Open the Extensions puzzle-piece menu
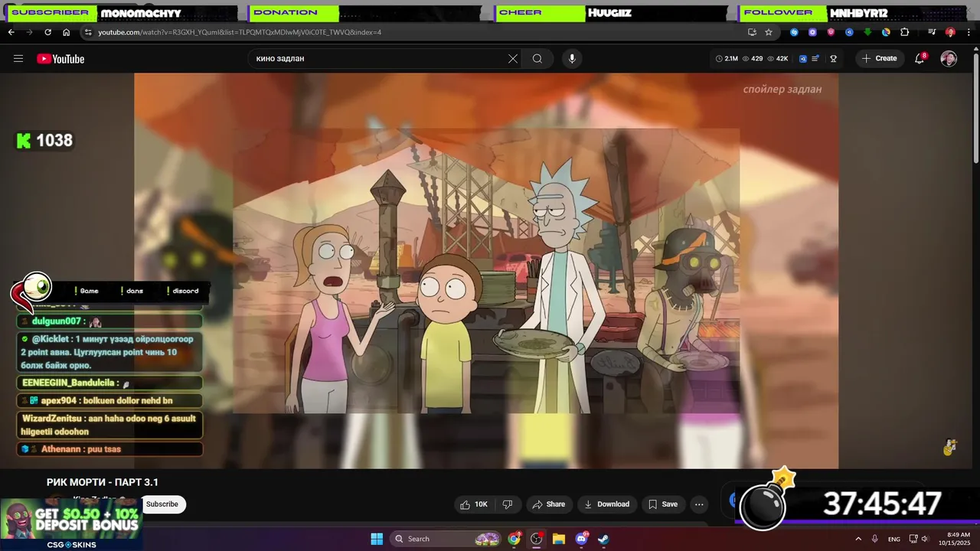Screen dimensions: 980x551 [905, 32]
